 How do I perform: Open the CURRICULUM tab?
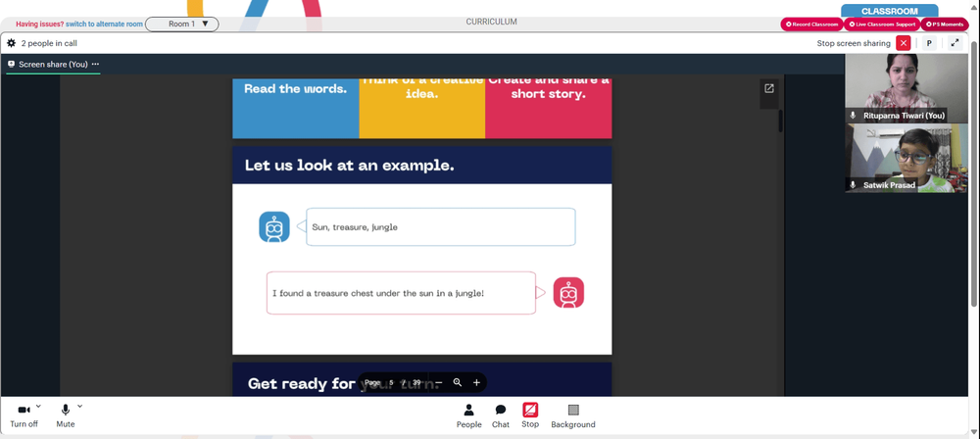coord(491,22)
